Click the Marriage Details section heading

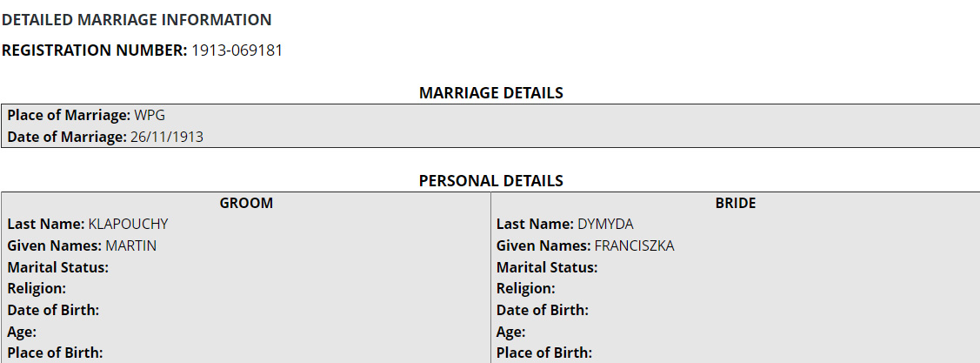pyautogui.click(x=490, y=93)
